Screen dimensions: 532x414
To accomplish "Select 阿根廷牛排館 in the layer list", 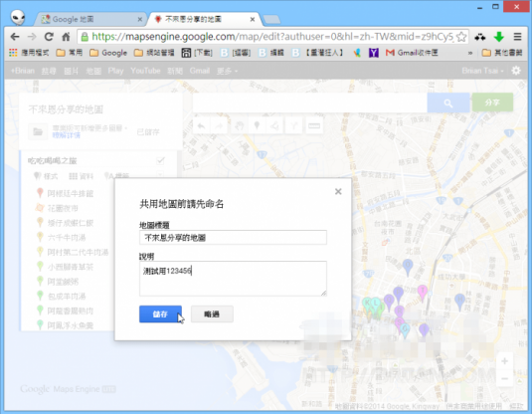I will pyautogui.click(x=71, y=193).
